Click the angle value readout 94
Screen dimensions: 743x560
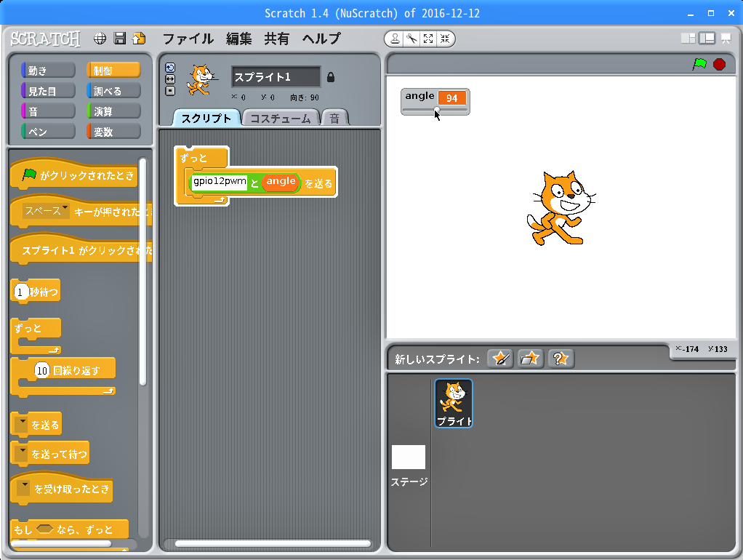click(x=451, y=98)
